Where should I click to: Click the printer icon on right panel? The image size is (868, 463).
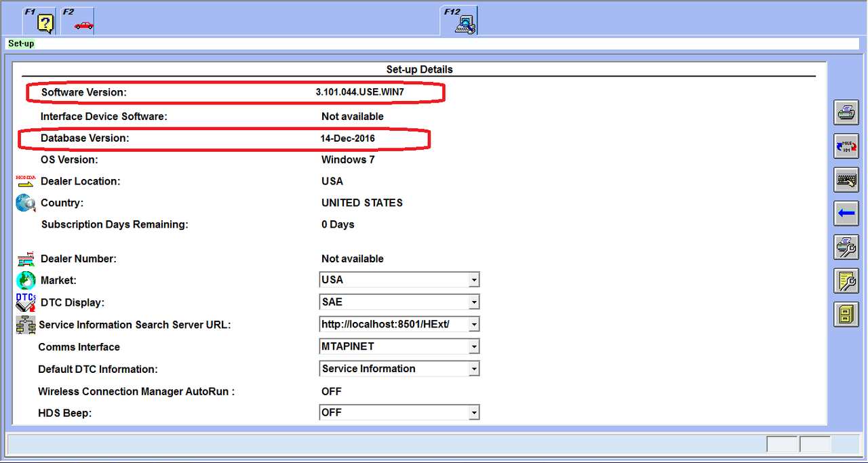tap(846, 112)
